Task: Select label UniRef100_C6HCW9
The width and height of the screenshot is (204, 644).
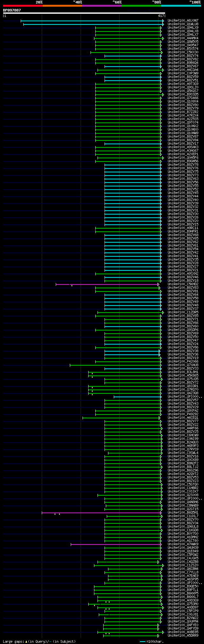Action: 183,435
